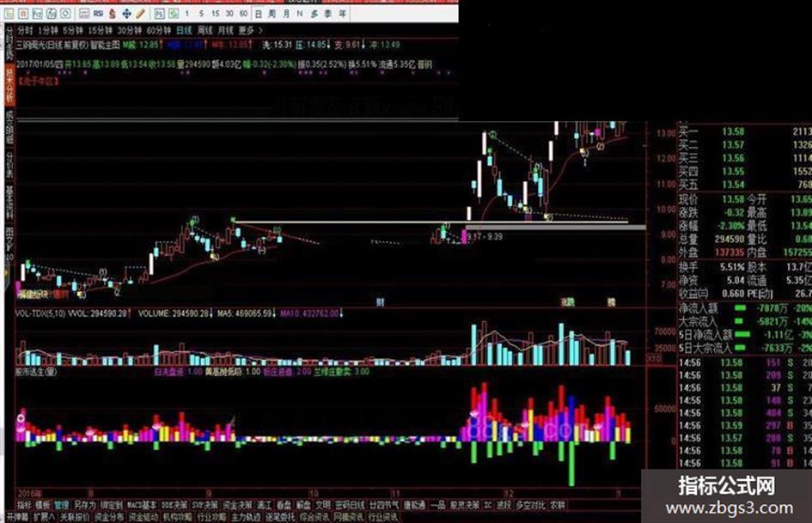Click the 买一 bid row price 13.58

pyautogui.click(x=733, y=131)
